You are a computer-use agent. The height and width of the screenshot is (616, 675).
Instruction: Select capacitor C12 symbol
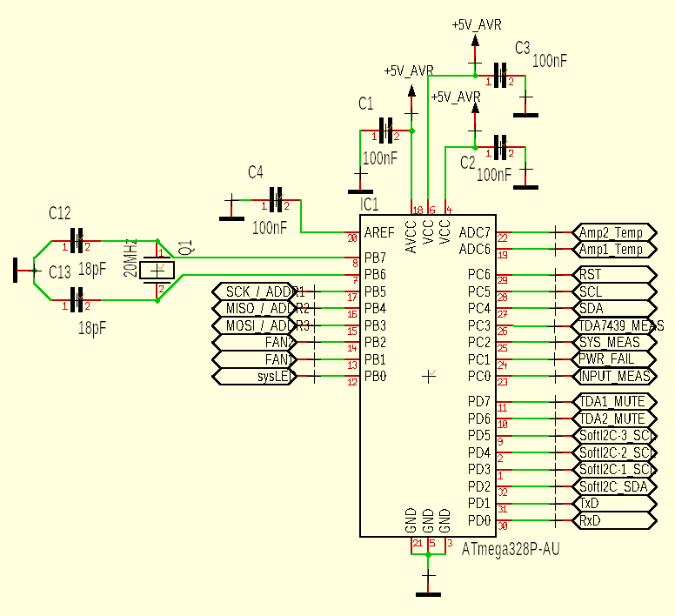pos(77,241)
